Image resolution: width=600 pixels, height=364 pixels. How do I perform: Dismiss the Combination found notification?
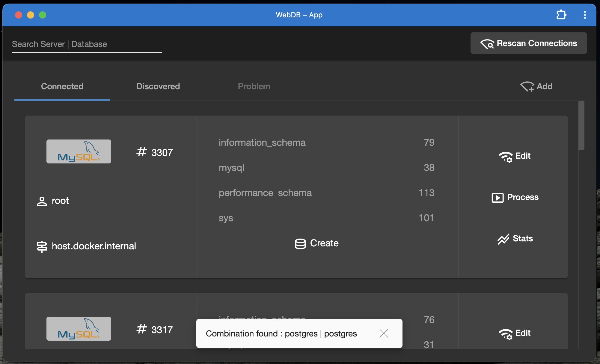pos(384,333)
